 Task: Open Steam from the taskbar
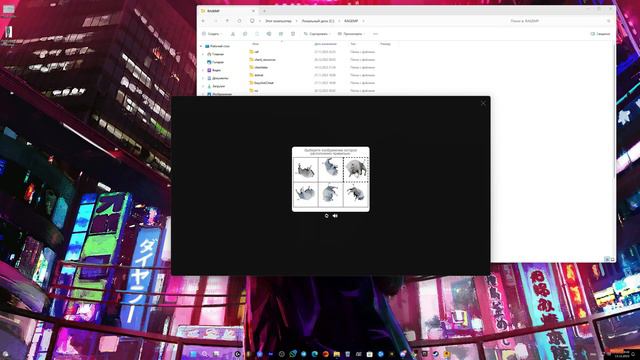tap(436, 354)
